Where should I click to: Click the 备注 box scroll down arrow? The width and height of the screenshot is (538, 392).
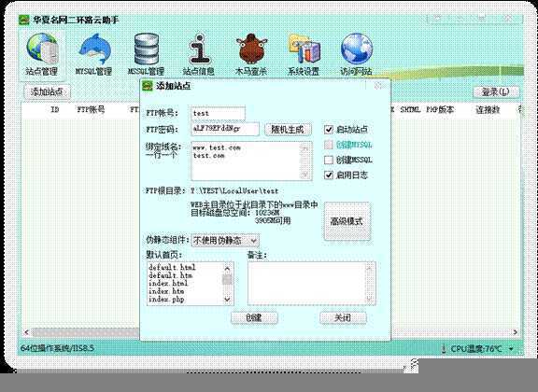coord(369,299)
